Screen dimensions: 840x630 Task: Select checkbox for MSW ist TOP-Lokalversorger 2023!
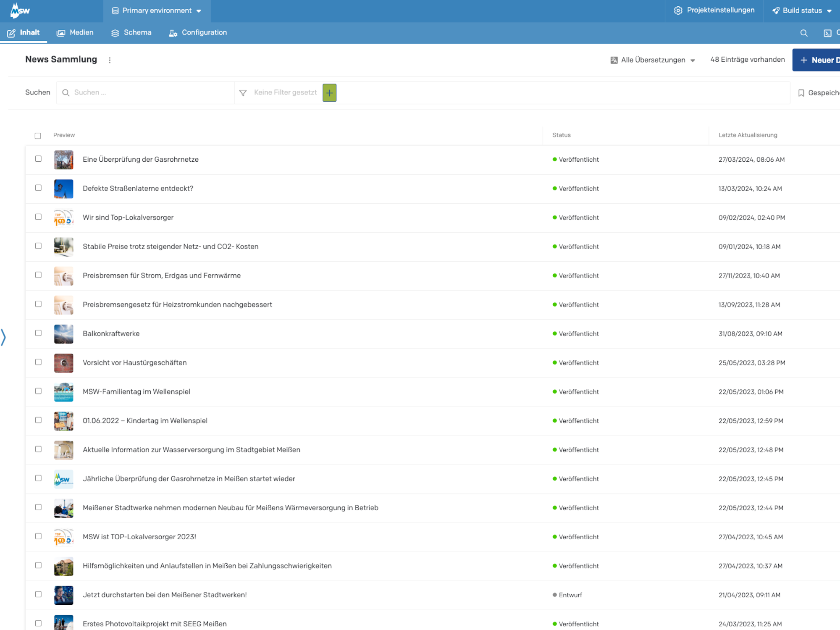click(x=38, y=536)
